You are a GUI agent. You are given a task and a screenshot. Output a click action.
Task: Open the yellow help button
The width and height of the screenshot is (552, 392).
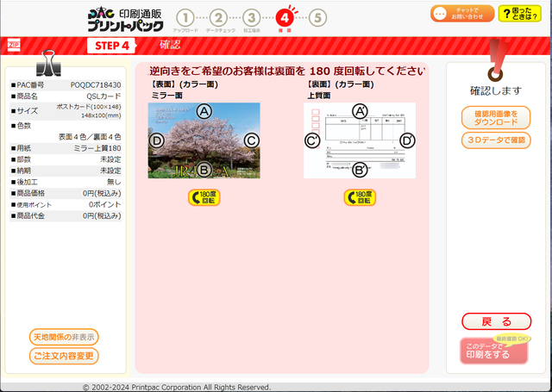pos(519,14)
